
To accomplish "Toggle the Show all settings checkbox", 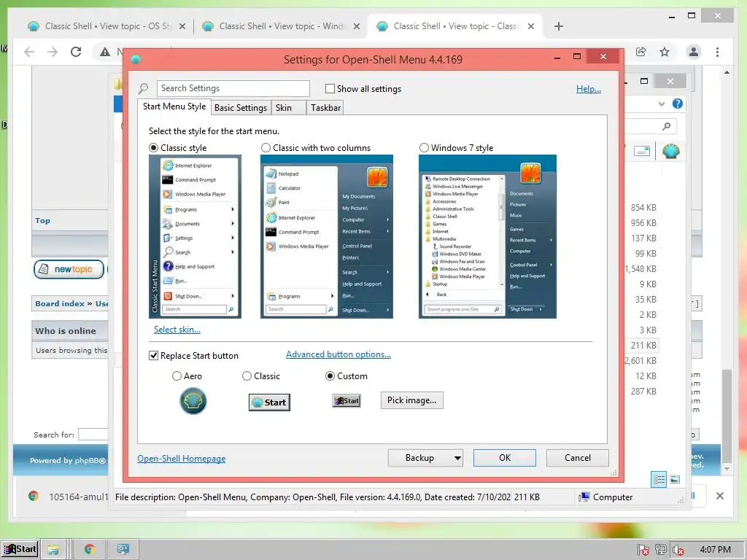I will point(330,88).
